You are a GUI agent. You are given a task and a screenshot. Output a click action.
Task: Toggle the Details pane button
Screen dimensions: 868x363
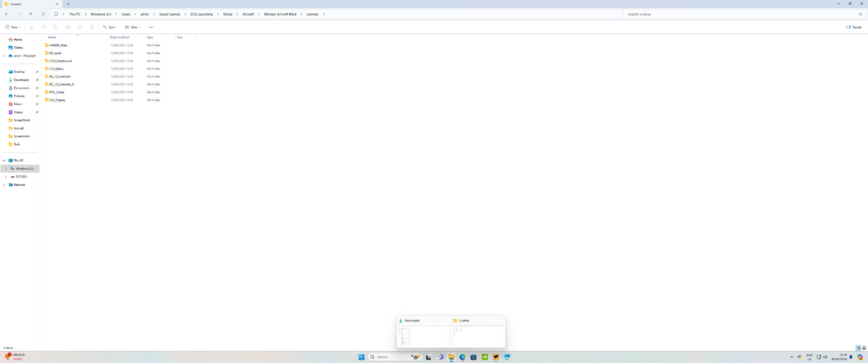coord(853,27)
